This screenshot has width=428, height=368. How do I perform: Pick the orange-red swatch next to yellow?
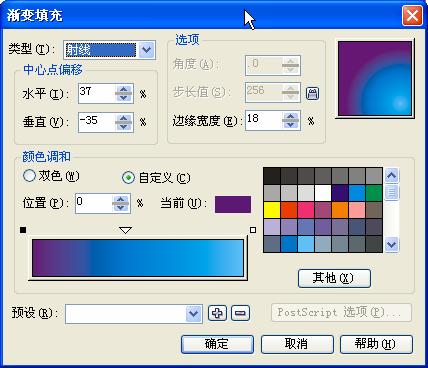coord(289,210)
